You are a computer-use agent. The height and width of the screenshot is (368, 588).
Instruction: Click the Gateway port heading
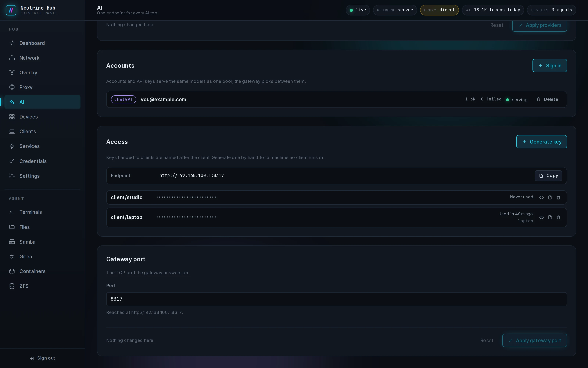click(126, 259)
